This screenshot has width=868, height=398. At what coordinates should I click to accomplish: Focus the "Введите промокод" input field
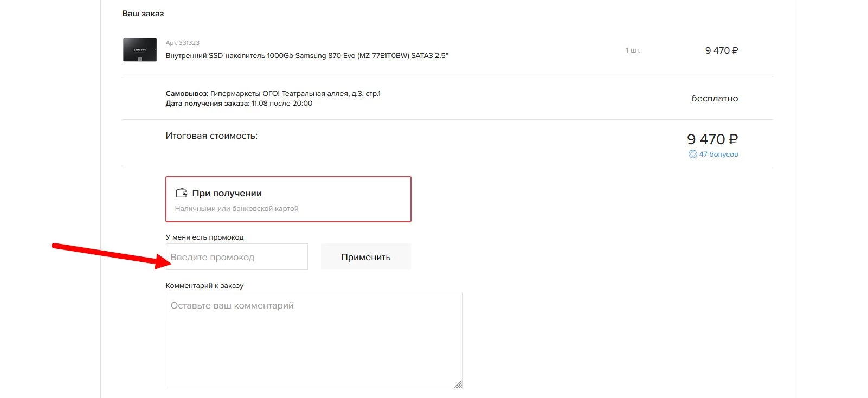237,257
